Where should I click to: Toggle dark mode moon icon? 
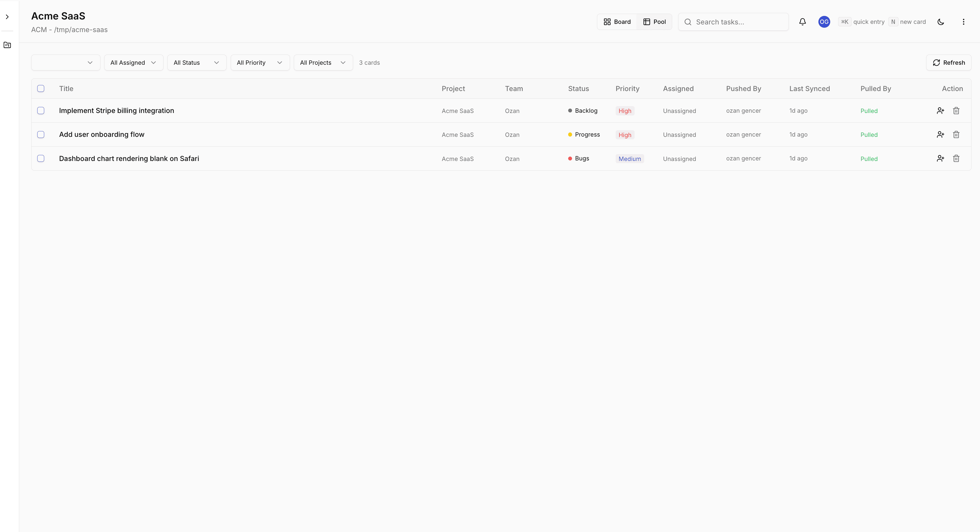tap(940, 22)
